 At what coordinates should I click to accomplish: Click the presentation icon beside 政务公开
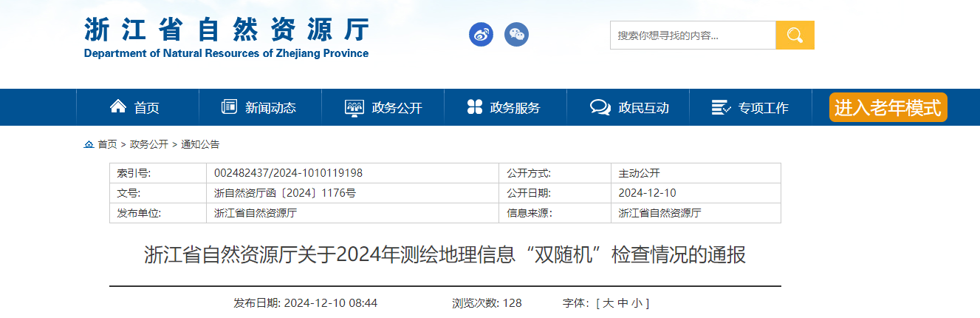tap(354, 107)
